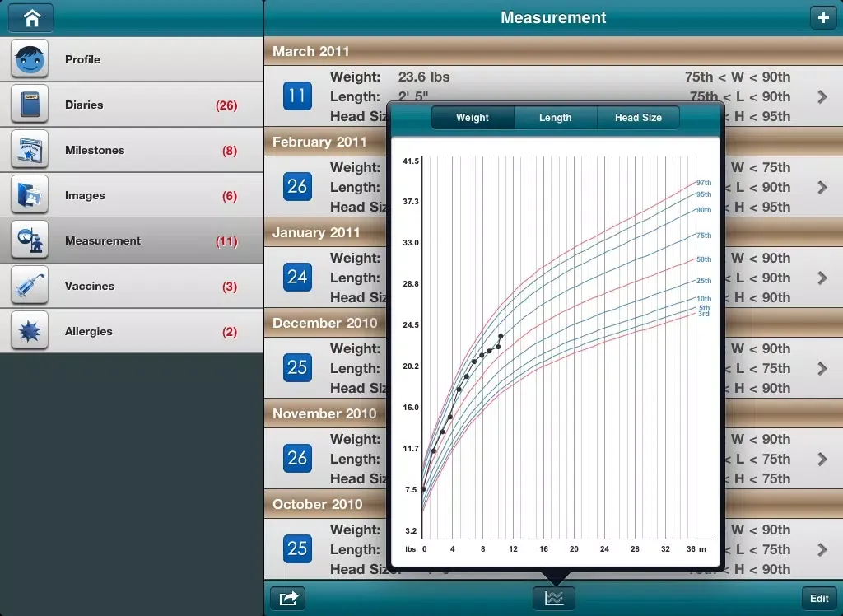Add a new measurement with plus button
Image resolution: width=843 pixels, height=616 pixels.
click(823, 18)
